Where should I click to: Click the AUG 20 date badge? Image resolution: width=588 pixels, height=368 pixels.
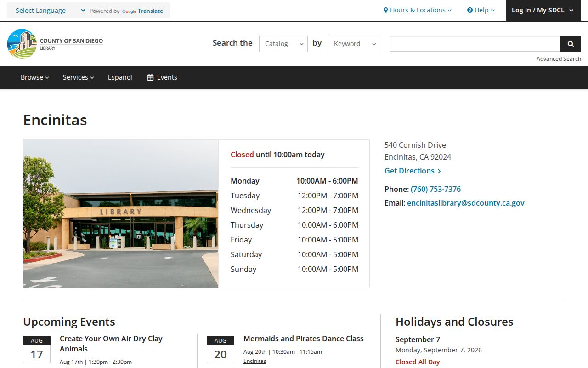(220, 350)
